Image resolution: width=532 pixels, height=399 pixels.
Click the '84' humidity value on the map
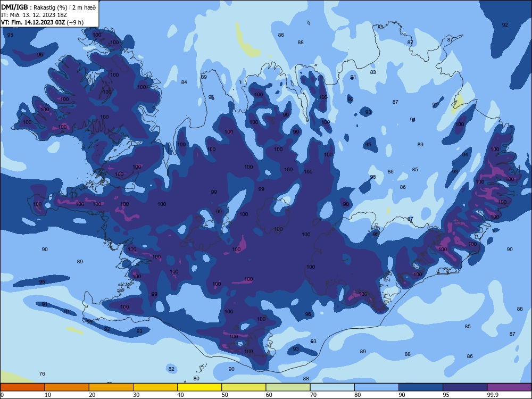[184, 82]
